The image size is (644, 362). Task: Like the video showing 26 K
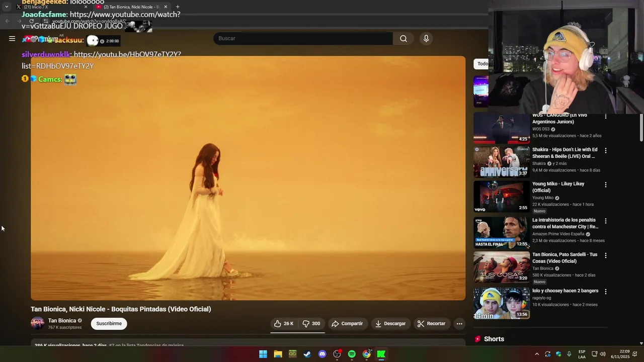click(x=284, y=324)
